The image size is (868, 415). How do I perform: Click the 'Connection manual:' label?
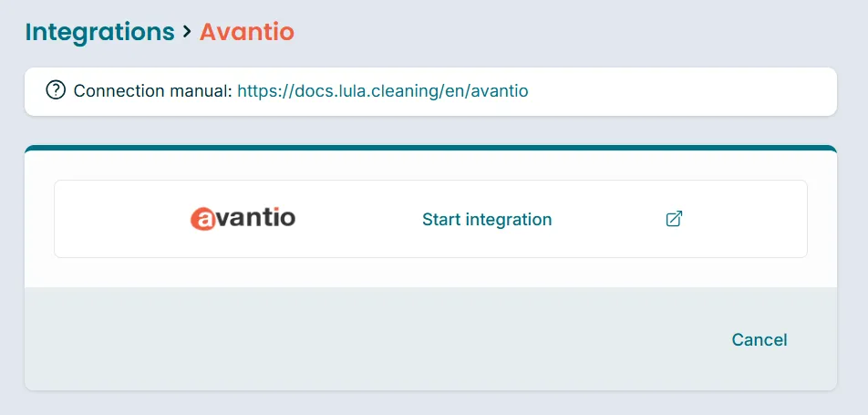(153, 91)
